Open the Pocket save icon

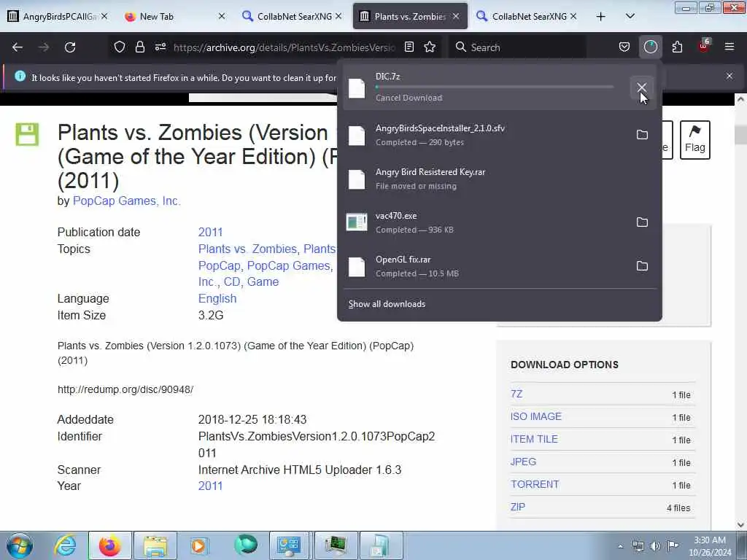[x=624, y=47]
